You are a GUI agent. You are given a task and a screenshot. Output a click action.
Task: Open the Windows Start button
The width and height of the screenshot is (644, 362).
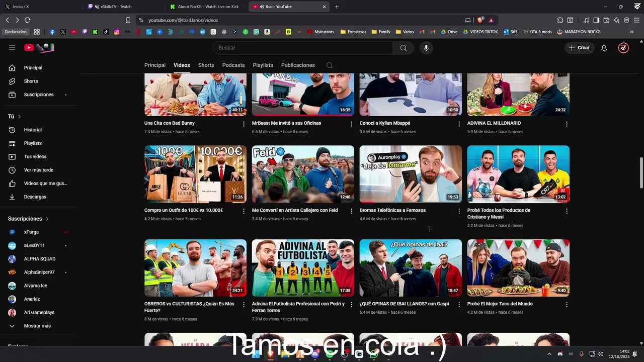click(255, 354)
